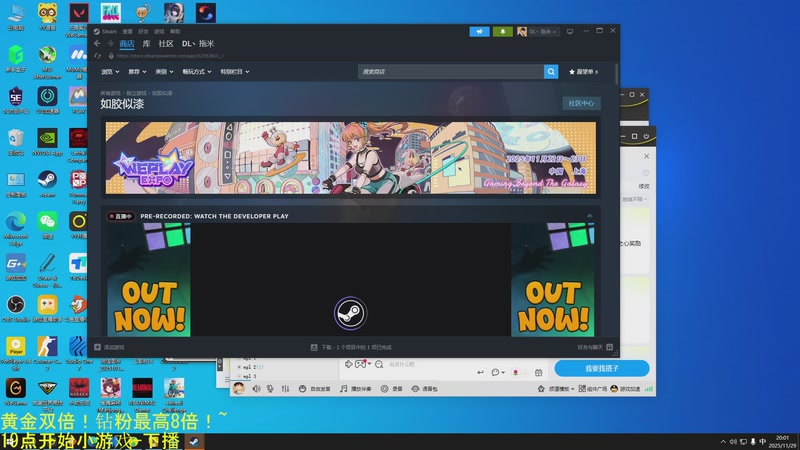Open the Steam desktop shortcut
This screenshot has height=450, width=800.
click(x=47, y=184)
